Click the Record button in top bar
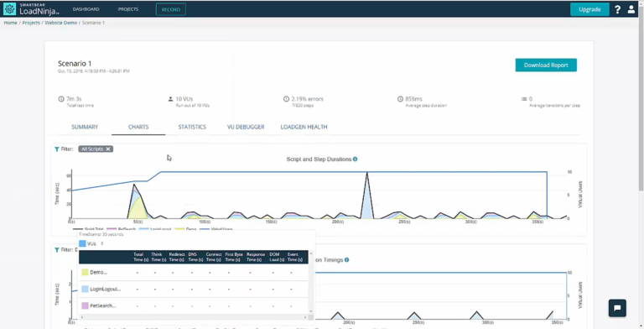Image resolution: width=644 pixels, height=329 pixels. click(x=171, y=9)
